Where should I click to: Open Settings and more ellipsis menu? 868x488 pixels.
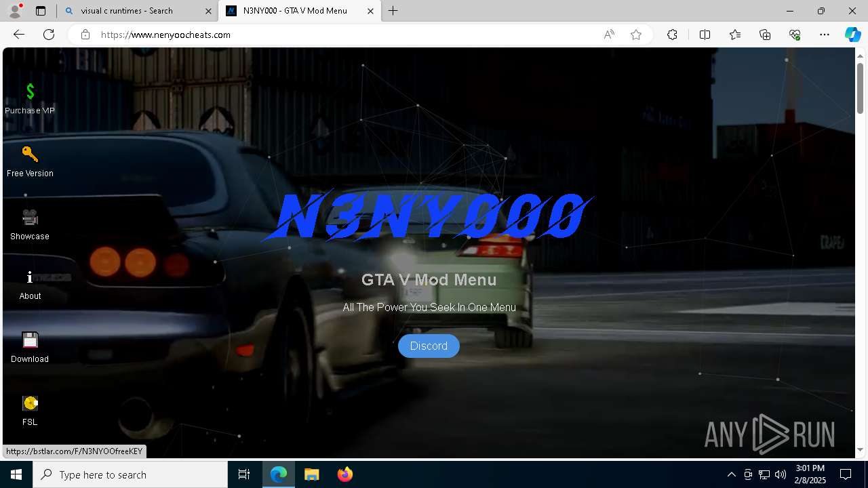[x=825, y=35]
